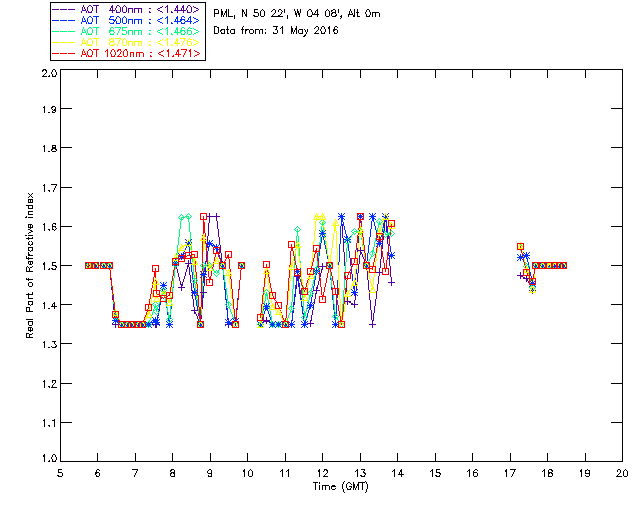Click the y-axis value 1.0

coord(49,458)
